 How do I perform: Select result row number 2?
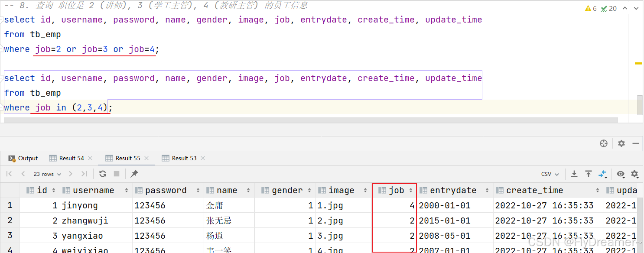[10, 221]
